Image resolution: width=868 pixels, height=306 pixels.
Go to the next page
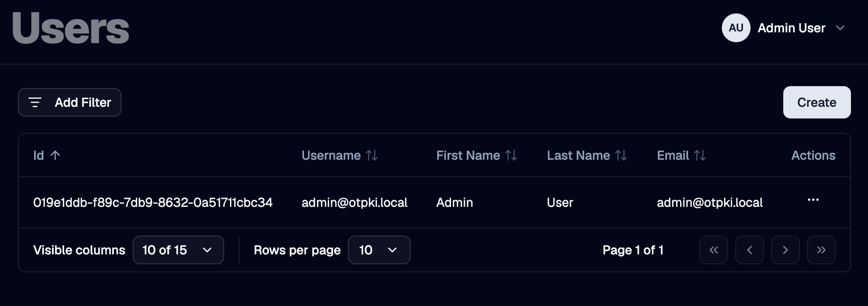(785, 250)
